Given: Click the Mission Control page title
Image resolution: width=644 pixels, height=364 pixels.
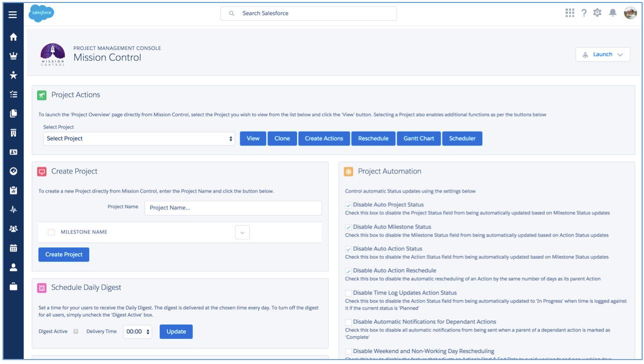Looking at the screenshot, I should [x=107, y=58].
